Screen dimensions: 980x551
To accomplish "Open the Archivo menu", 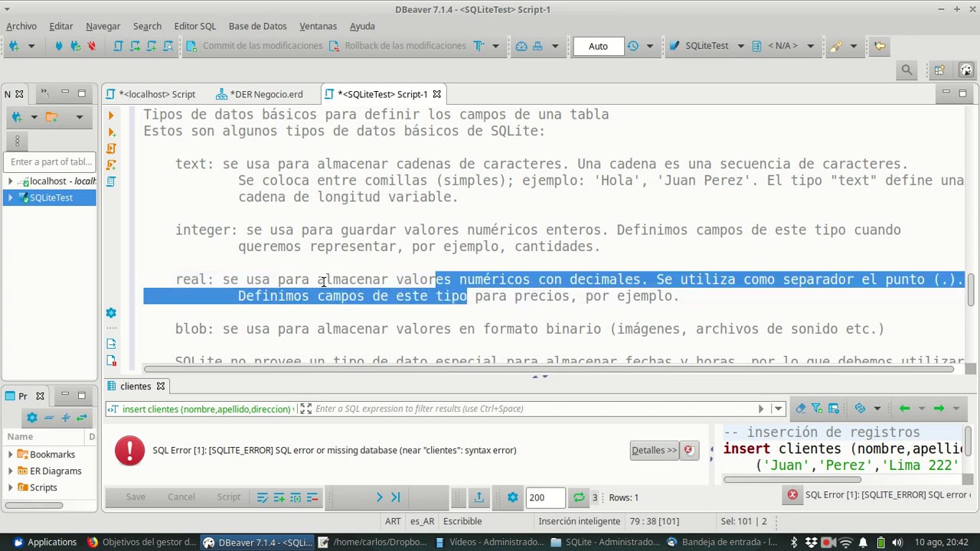I will pos(21,26).
